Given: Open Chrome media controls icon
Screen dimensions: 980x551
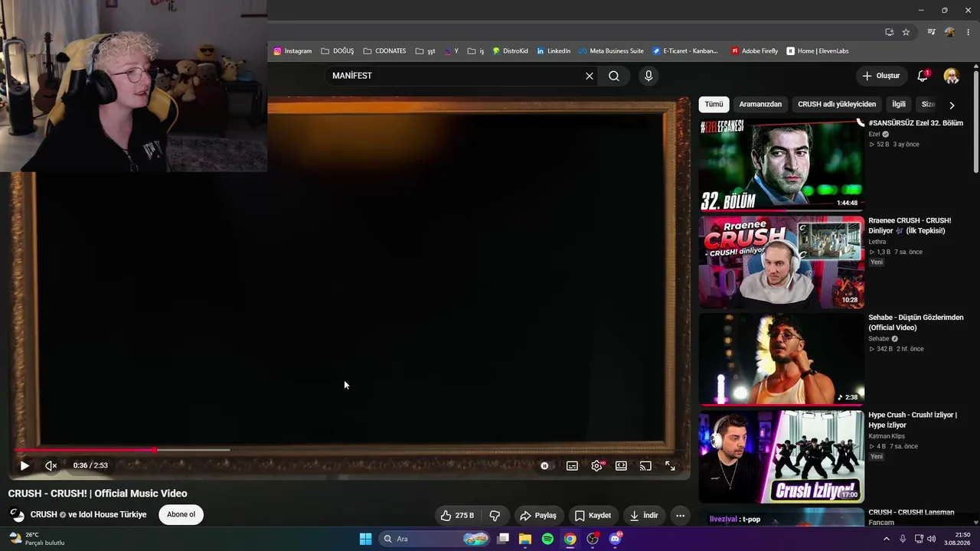Looking at the screenshot, I should tap(931, 32).
